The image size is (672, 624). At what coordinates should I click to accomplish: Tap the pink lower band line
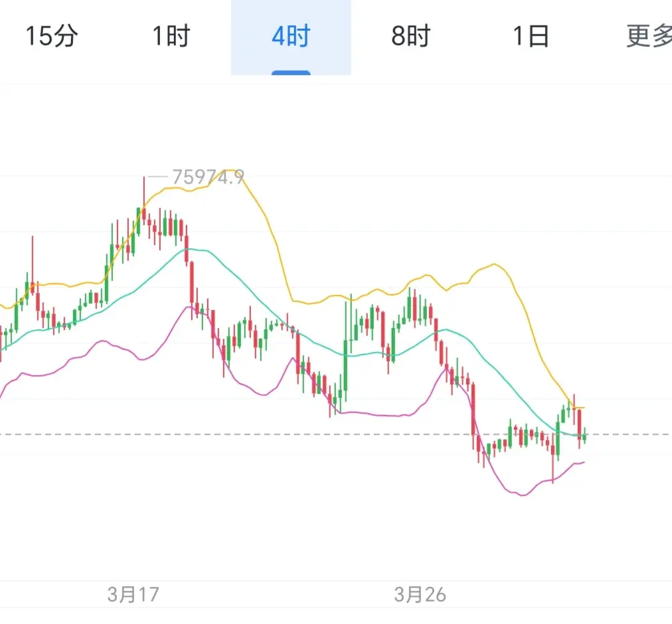point(372,414)
